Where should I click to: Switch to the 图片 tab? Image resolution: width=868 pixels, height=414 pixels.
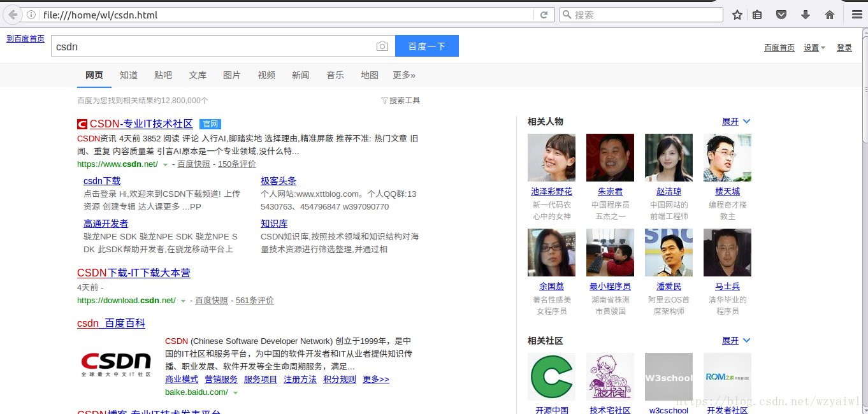pos(232,75)
